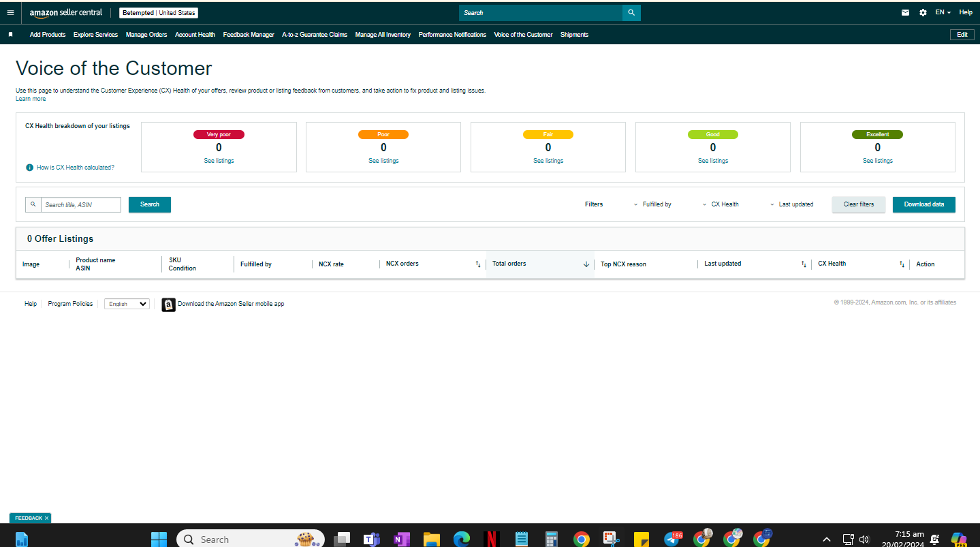The image size is (980, 547).
Task: Click the Learn more link
Action: pyautogui.click(x=31, y=99)
